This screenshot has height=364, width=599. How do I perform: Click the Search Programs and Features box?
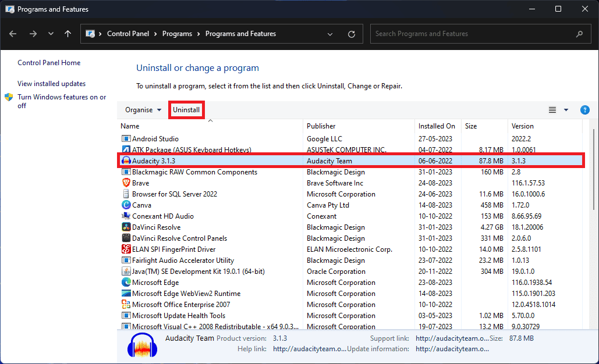pos(481,34)
